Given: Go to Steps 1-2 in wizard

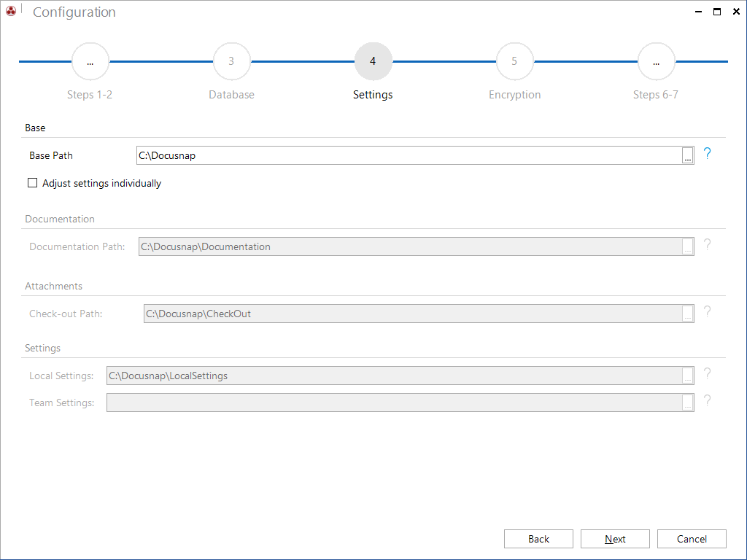Looking at the screenshot, I should click(90, 61).
